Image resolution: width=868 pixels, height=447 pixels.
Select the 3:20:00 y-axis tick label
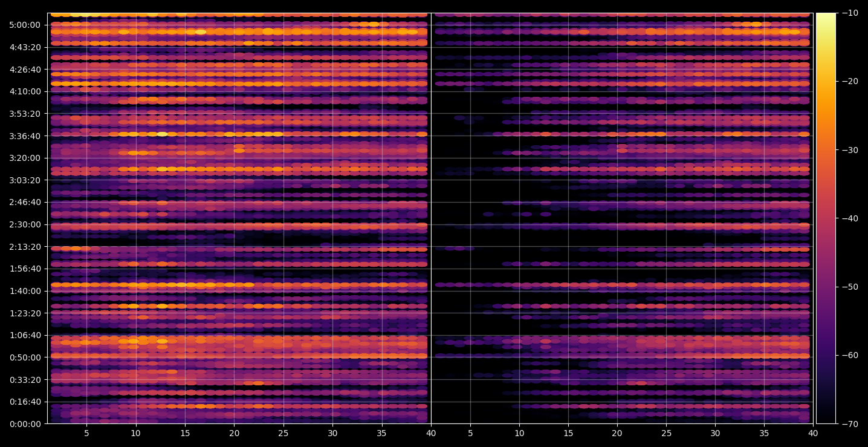(25, 158)
